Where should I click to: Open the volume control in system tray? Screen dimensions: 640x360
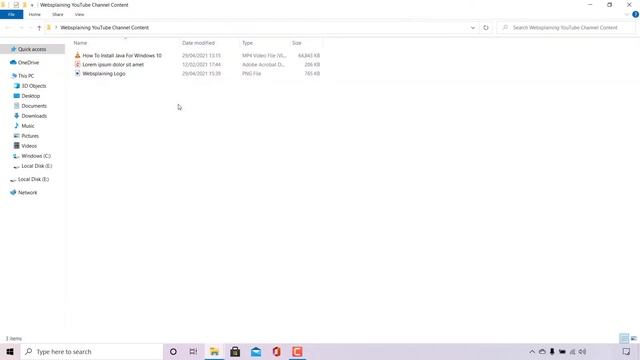pyautogui.click(x=582, y=351)
